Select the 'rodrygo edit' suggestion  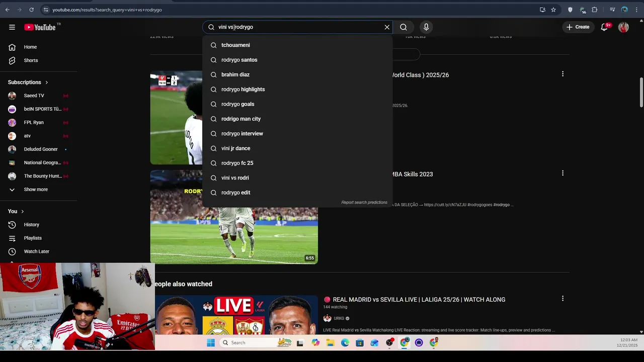[297, 193]
